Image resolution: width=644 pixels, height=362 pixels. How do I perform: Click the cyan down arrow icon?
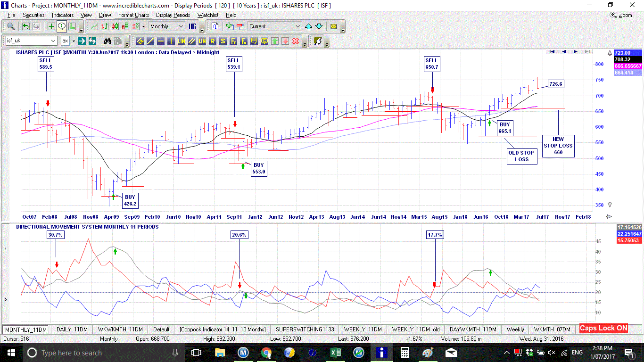pos(319,26)
